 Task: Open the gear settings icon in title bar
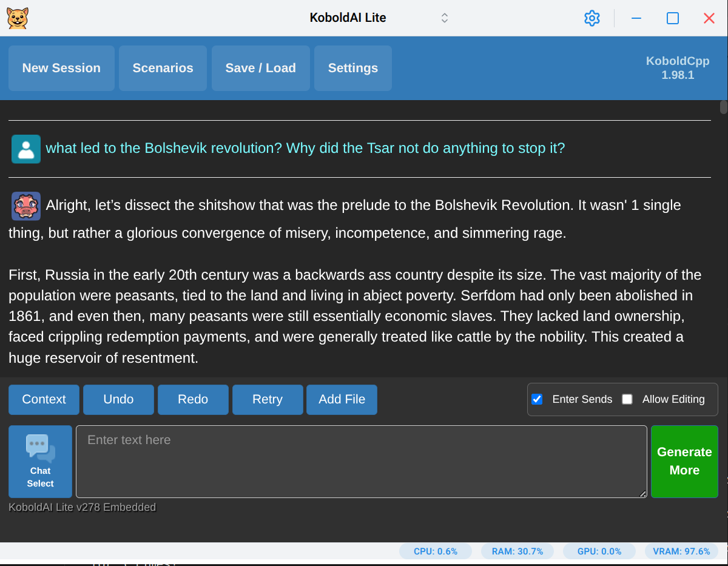(x=591, y=18)
